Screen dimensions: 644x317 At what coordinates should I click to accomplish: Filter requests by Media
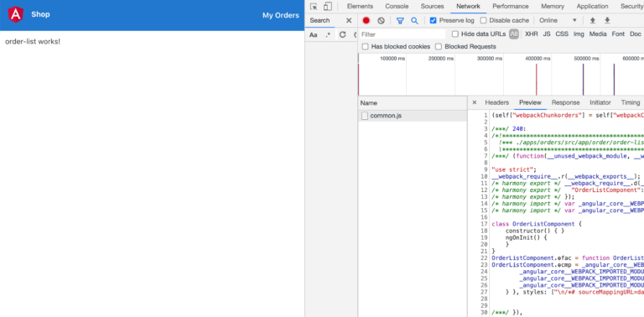pyautogui.click(x=598, y=34)
